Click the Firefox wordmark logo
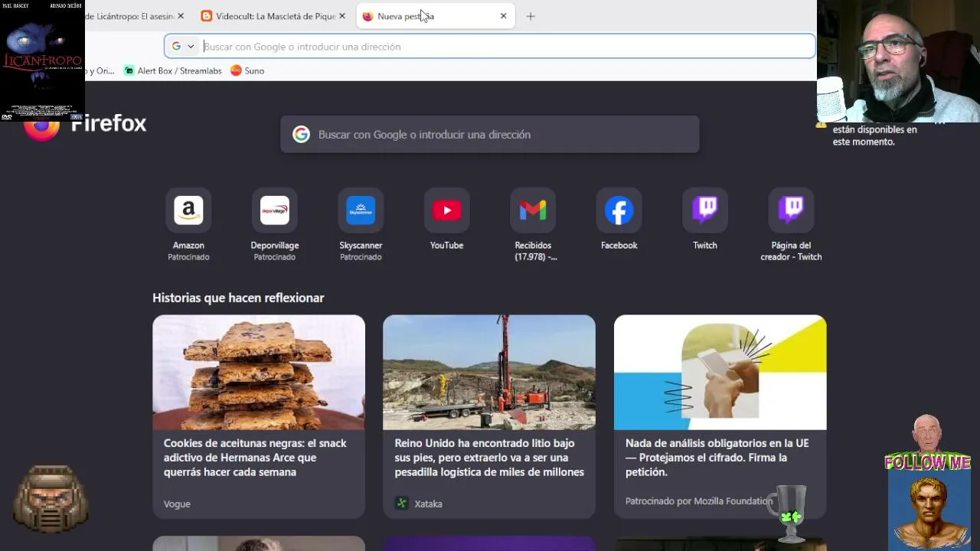The width and height of the screenshot is (980, 551). pos(108,124)
